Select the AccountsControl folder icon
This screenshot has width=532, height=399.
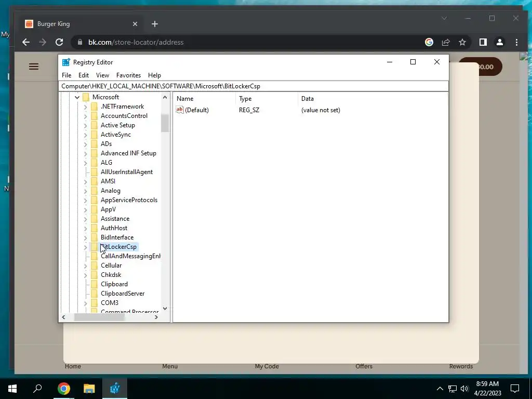[x=95, y=116]
